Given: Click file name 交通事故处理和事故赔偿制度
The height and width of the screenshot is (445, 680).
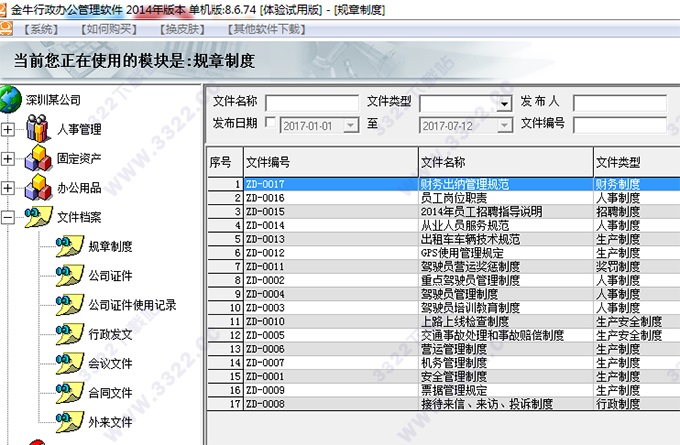Looking at the screenshot, I should click(492, 335).
